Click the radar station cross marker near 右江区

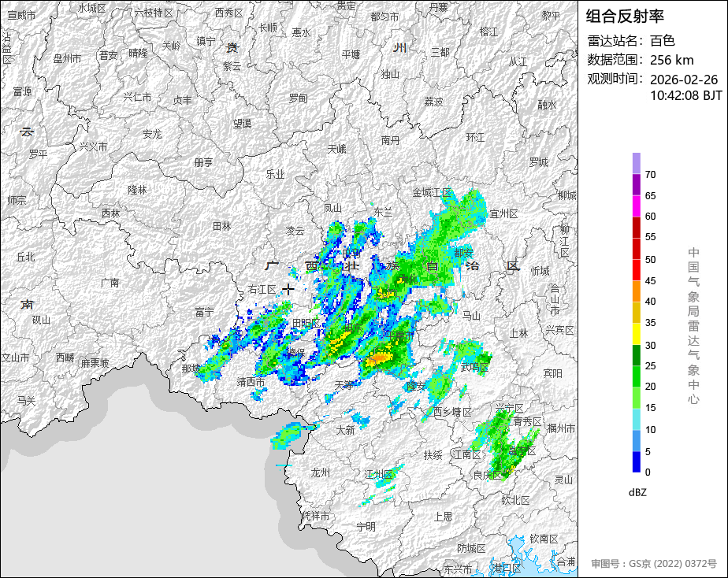click(x=288, y=289)
